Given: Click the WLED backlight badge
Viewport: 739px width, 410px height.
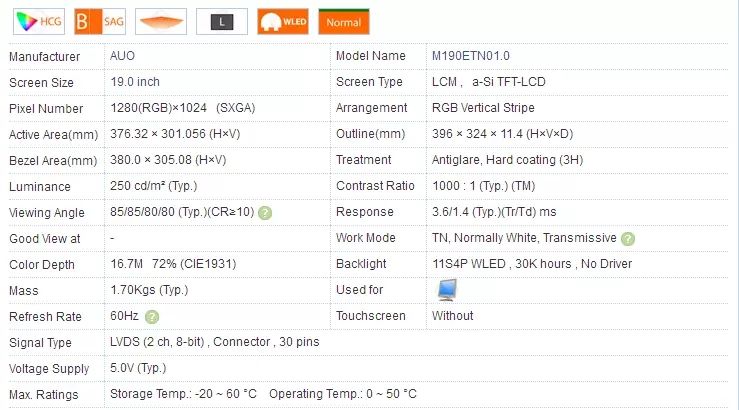Looking at the screenshot, I should pyautogui.click(x=283, y=21).
